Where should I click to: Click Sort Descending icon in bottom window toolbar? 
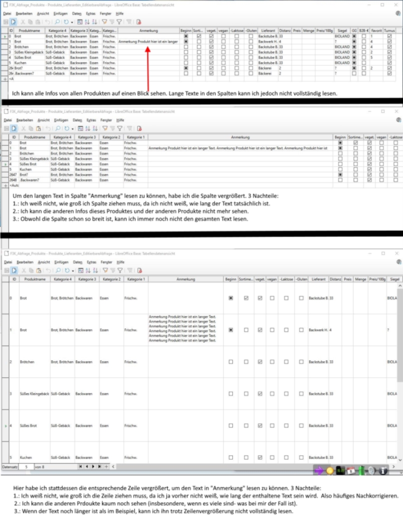[x=95, y=269]
